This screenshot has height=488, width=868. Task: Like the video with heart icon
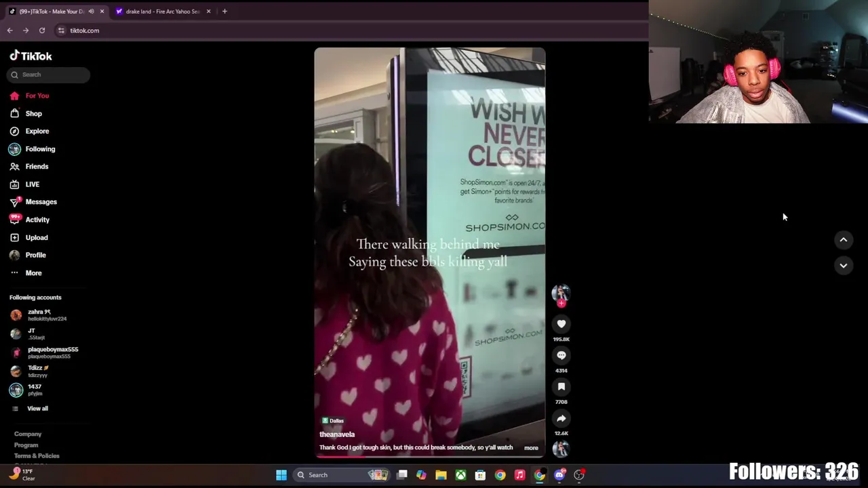pyautogui.click(x=561, y=324)
